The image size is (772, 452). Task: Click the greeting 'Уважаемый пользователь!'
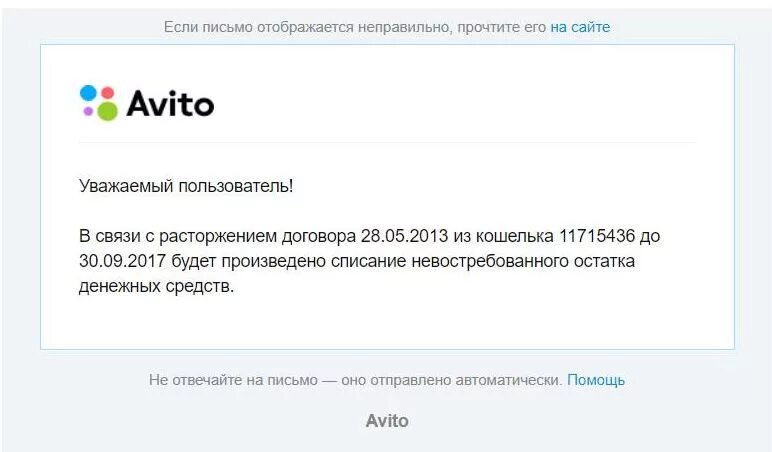pyautogui.click(x=186, y=186)
